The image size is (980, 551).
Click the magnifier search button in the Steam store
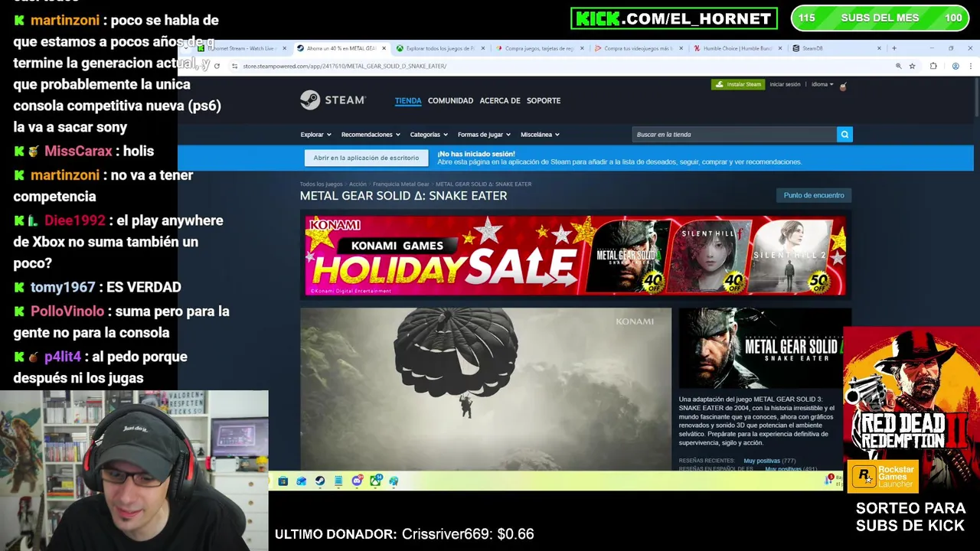tap(844, 135)
